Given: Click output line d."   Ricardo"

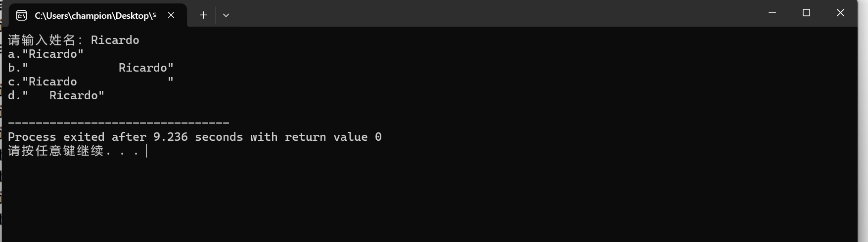Looking at the screenshot, I should coord(56,95).
